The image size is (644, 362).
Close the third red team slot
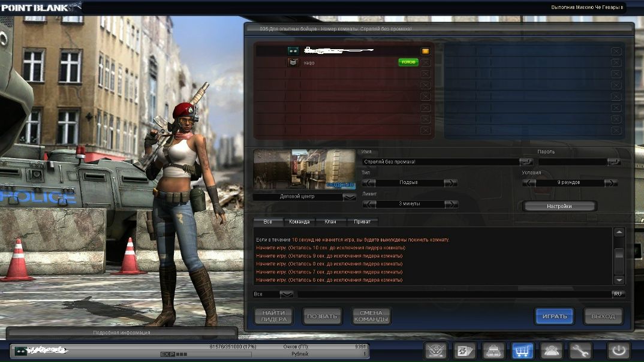(426, 74)
